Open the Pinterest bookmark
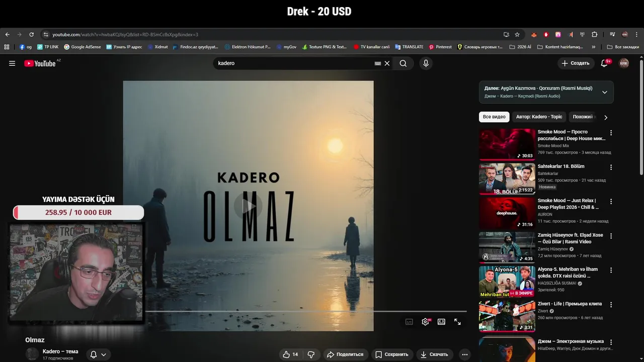The height and width of the screenshot is (362, 644). [440, 47]
